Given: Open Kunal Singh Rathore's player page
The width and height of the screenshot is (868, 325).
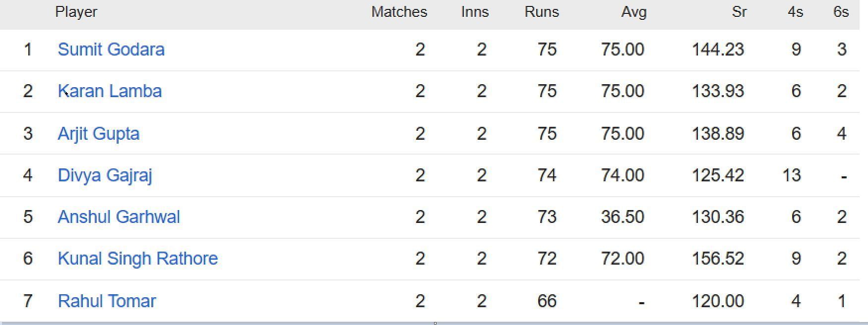Looking at the screenshot, I should [138, 259].
